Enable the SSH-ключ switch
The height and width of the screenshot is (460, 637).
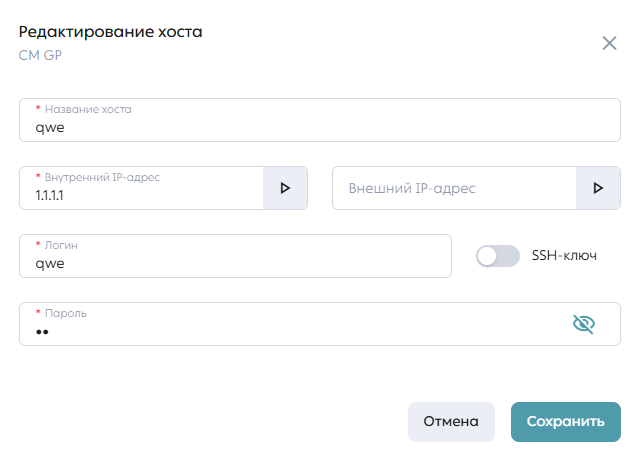point(498,256)
